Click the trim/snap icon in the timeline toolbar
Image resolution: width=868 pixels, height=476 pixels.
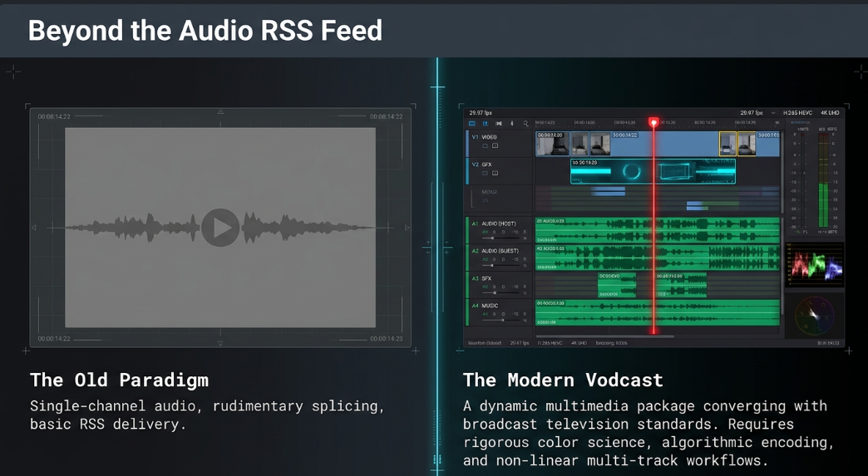tap(499, 123)
